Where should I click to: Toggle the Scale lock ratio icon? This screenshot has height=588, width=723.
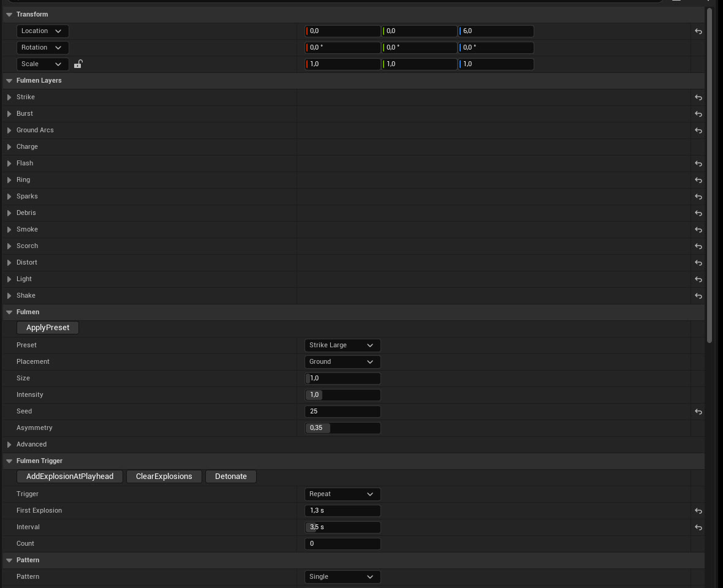pos(78,64)
